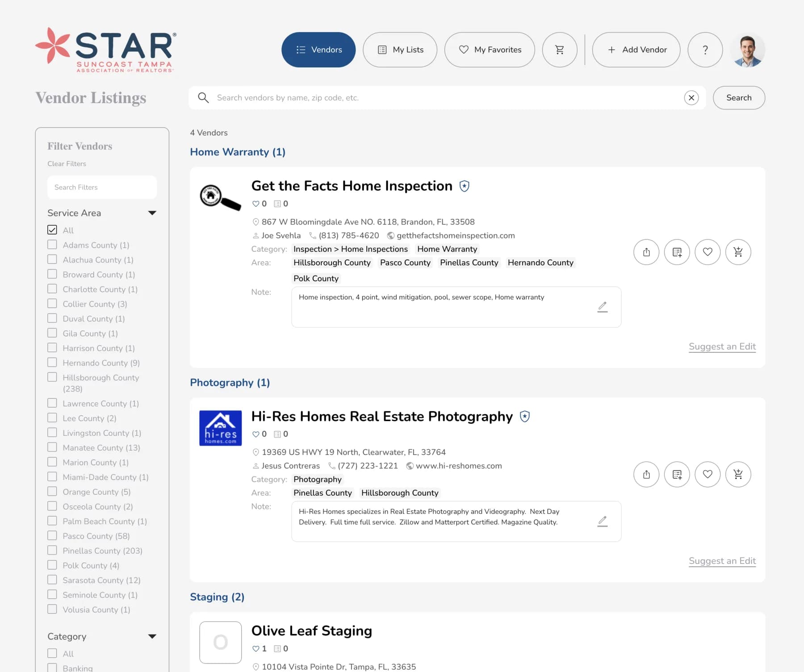Click heart count on Hi-Res Homes card

click(259, 434)
